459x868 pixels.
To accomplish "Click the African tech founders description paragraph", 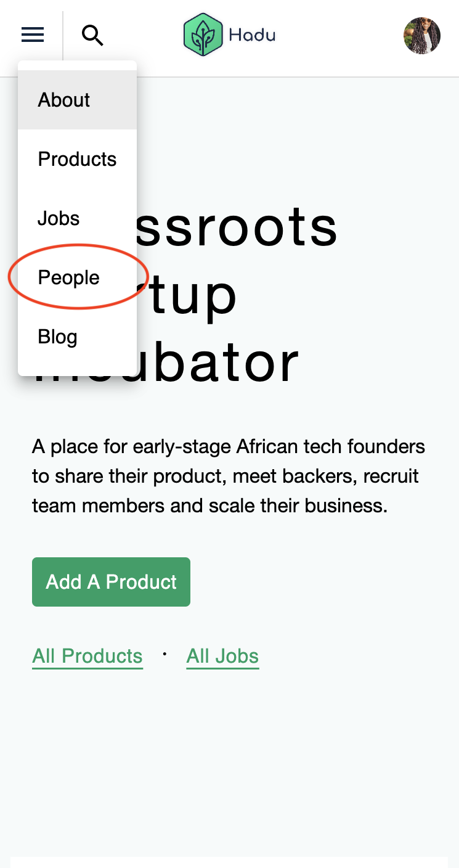I will click(229, 476).
